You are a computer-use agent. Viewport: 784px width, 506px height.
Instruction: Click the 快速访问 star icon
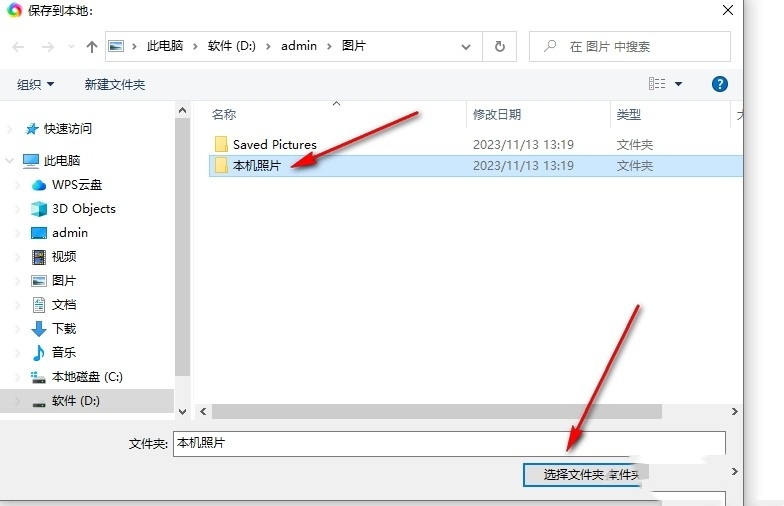pos(32,128)
